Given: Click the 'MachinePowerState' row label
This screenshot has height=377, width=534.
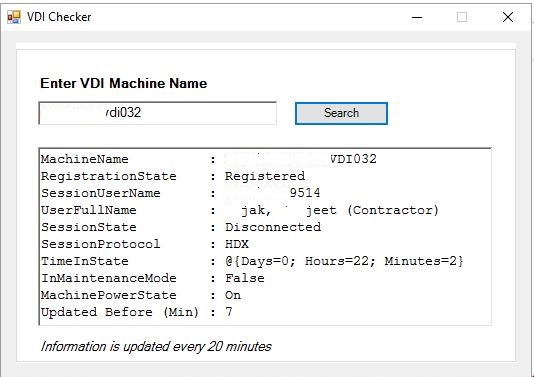Looking at the screenshot, I should point(109,295).
